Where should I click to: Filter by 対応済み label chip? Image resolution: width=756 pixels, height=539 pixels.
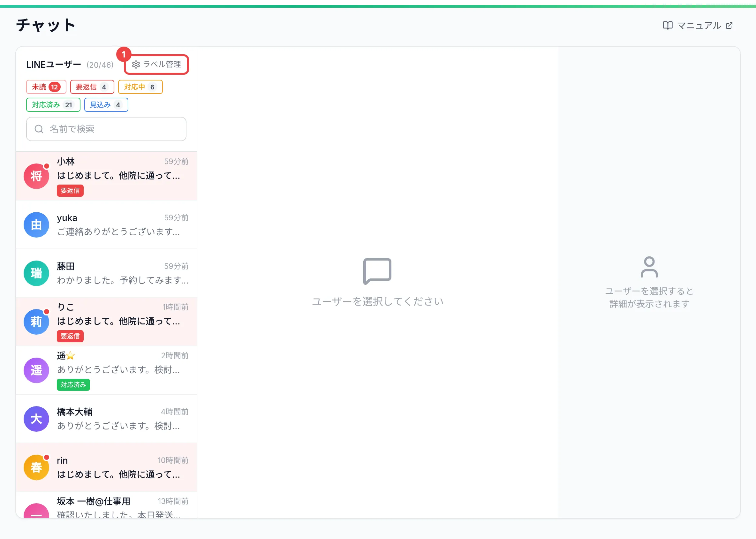point(53,105)
